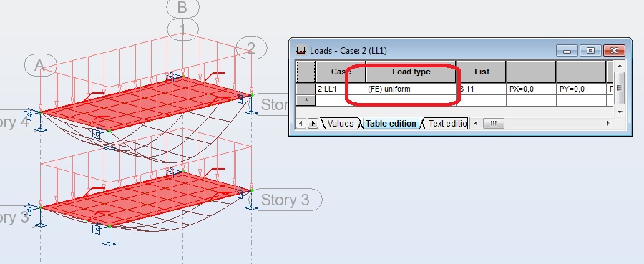The width and height of the screenshot is (644, 264).
Task: Click the Loads window title bar icon
Action: click(301, 51)
